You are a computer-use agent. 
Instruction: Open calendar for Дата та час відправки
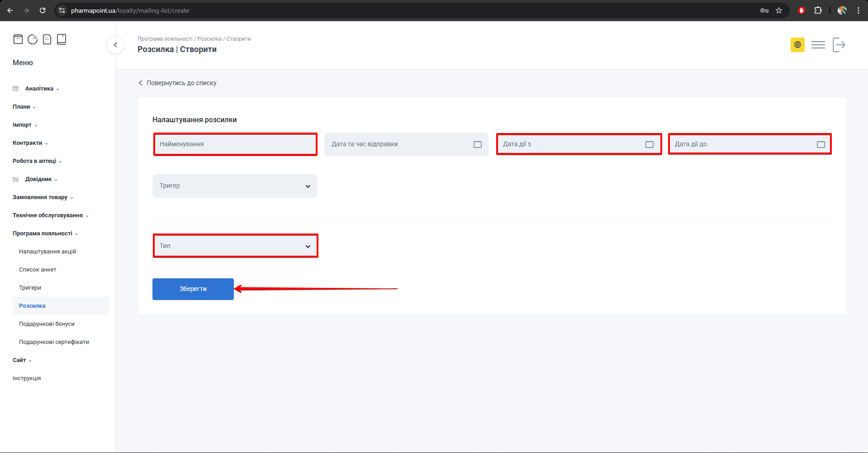477,144
